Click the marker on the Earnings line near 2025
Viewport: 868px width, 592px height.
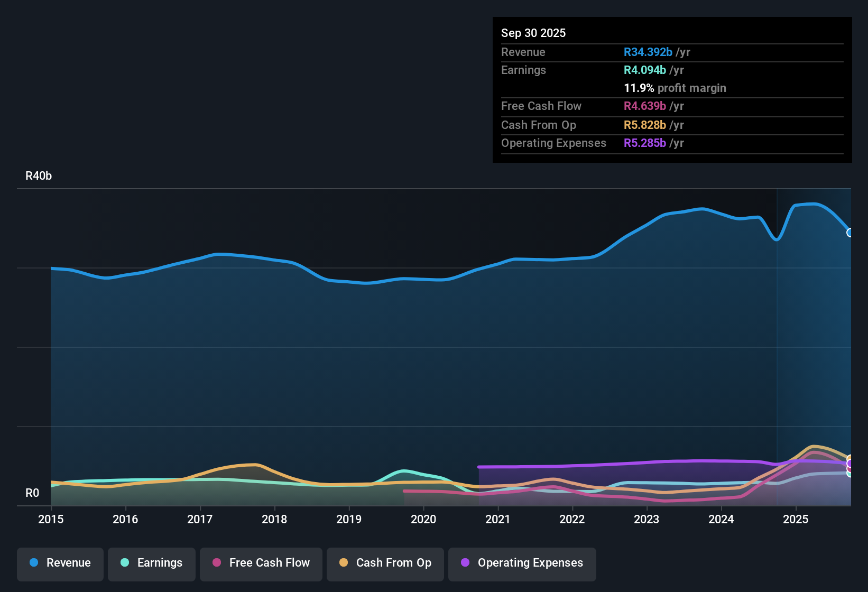pos(849,474)
